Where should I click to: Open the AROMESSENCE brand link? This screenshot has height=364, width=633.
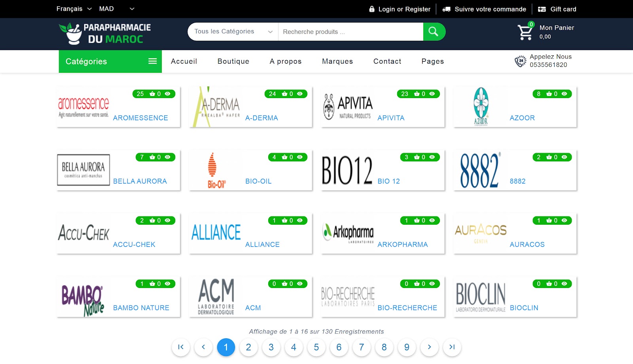pos(140,118)
